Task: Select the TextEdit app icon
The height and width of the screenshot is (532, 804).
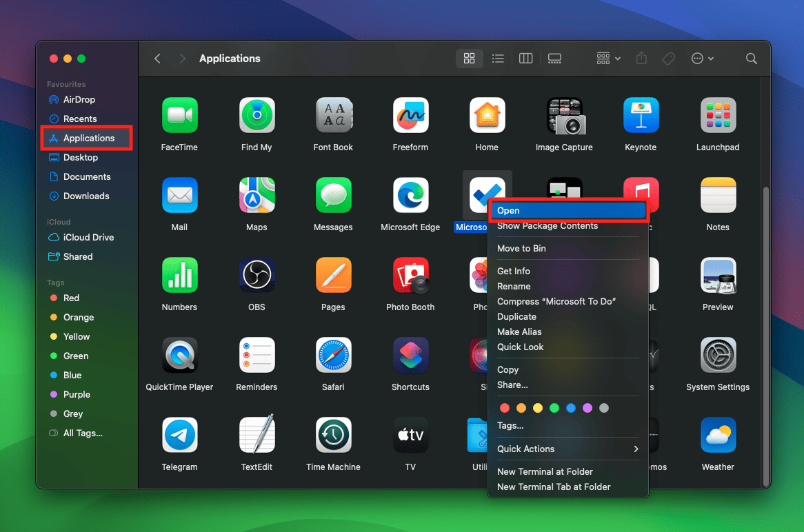Action: point(257,434)
